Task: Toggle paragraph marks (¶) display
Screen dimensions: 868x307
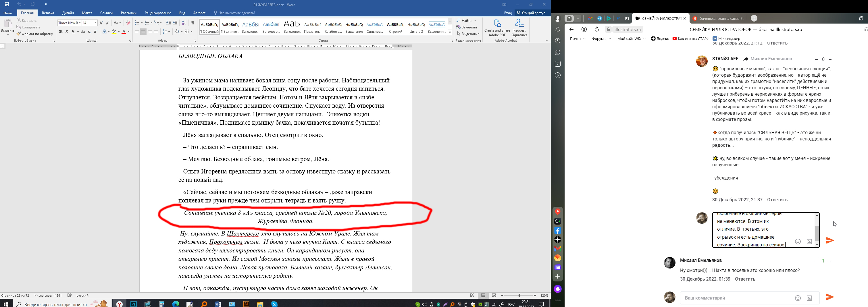Action: pyautogui.click(x=193, y=23)
